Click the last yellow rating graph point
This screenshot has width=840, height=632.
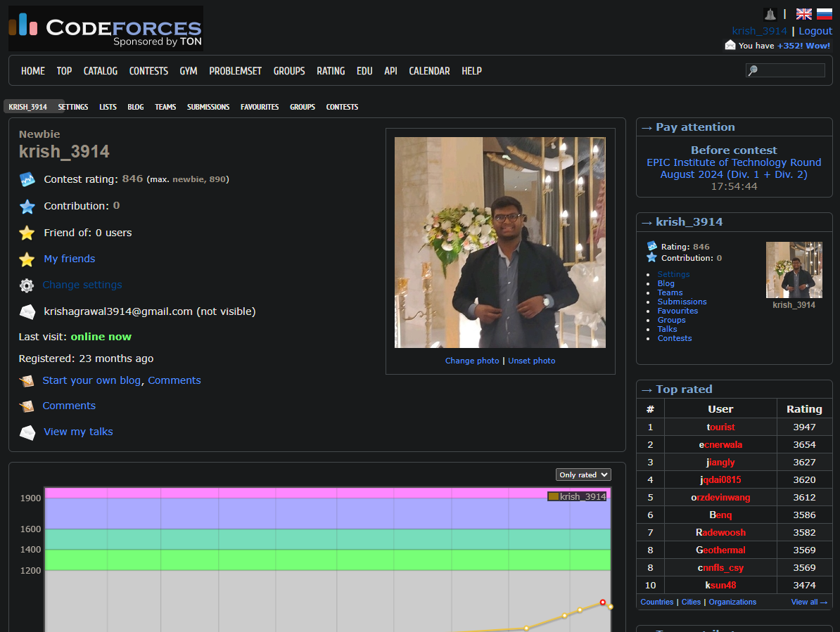pyautogui.click(x=610, y=606)
